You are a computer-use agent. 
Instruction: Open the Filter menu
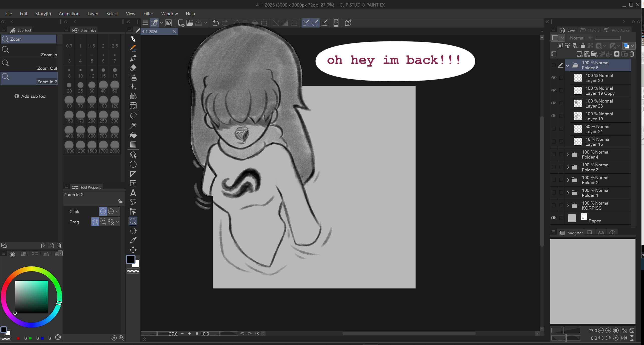click(x=148, y=14)
